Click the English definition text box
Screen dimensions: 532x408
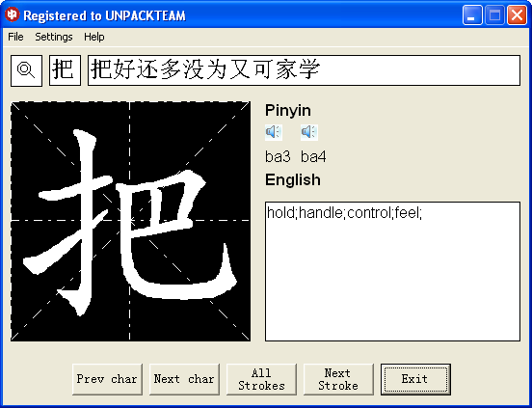tap(392, 271)
